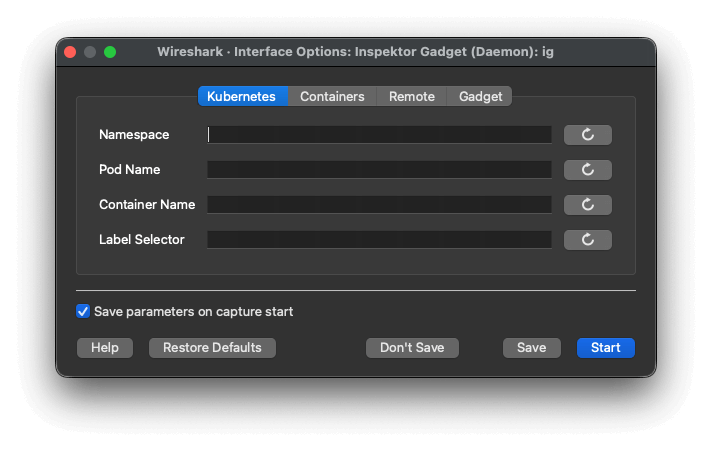
Task: Click into the Pod Name input
Action: [x=379, y=170]
